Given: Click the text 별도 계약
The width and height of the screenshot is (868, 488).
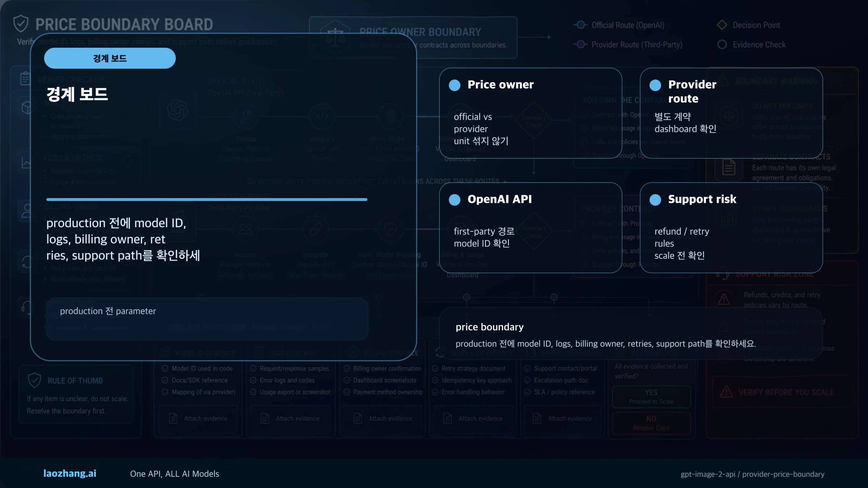Looking at the screenshot, I should tap(673, 117).
